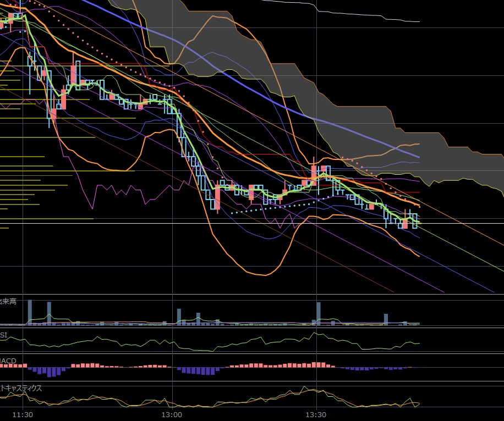This screenshot has height=421, width=504.
Task: Click the bottom of the lower orange Bollinger band
Action: tap(259, 274)
